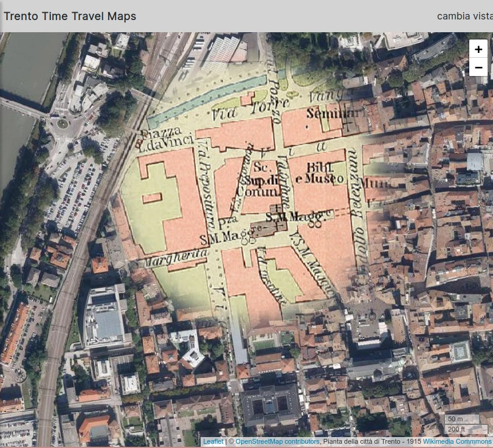Click the 'Pianta della città di Trento - 1915' text
The image size is (493, 448).
pyautogui.click(x=371, y=441)
